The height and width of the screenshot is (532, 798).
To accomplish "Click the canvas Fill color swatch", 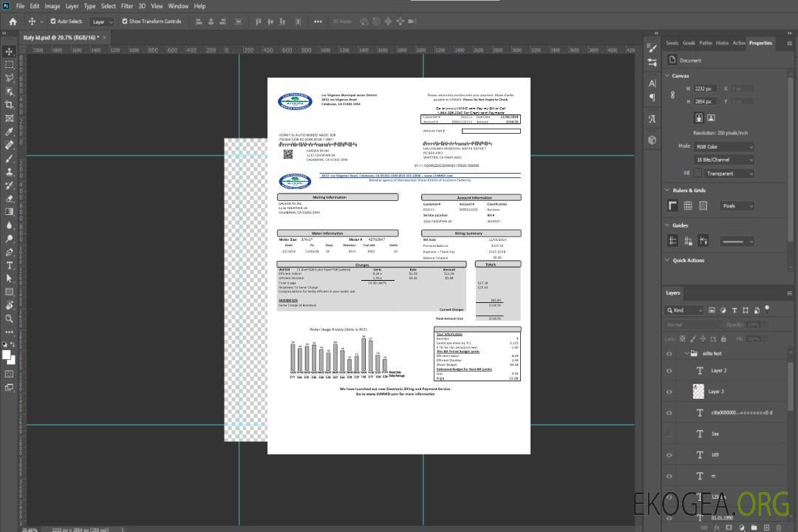I will click(698, 174).
